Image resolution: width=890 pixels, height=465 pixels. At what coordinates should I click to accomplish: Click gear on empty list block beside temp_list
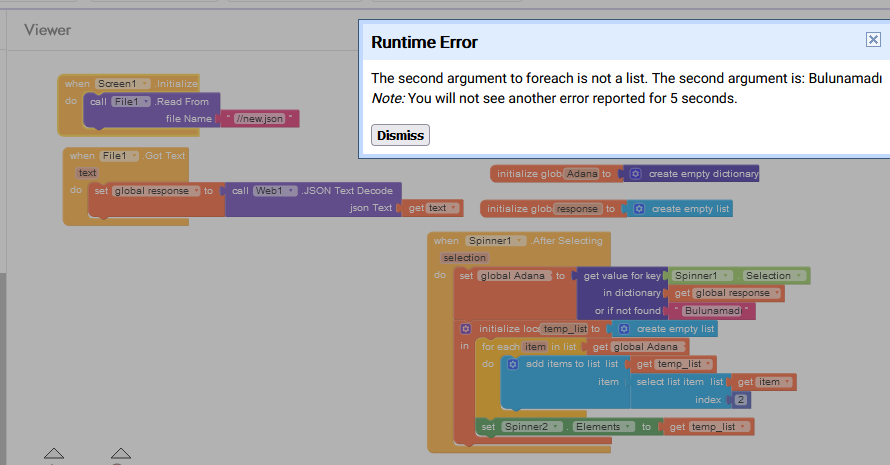click(623, 329)
